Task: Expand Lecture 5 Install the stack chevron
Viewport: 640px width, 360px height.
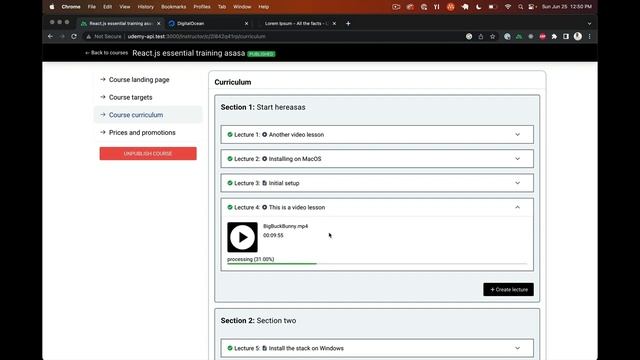Action: click(x=517, y=348)
